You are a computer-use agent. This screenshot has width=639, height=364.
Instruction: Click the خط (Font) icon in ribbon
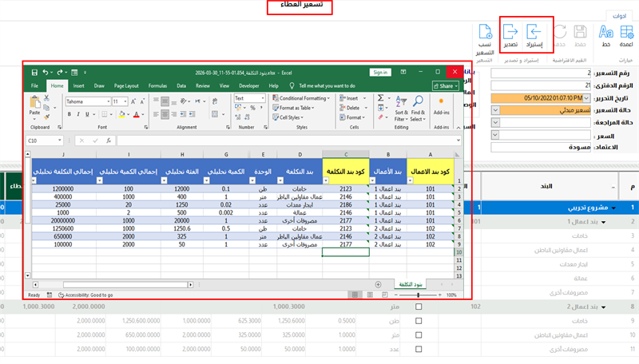pos(605,33)
